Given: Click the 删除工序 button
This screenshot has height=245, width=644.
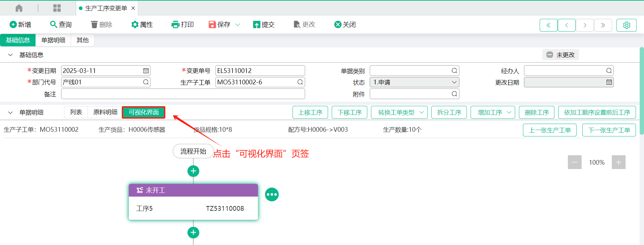Looking at the screenshot, I should coord(537,112).
